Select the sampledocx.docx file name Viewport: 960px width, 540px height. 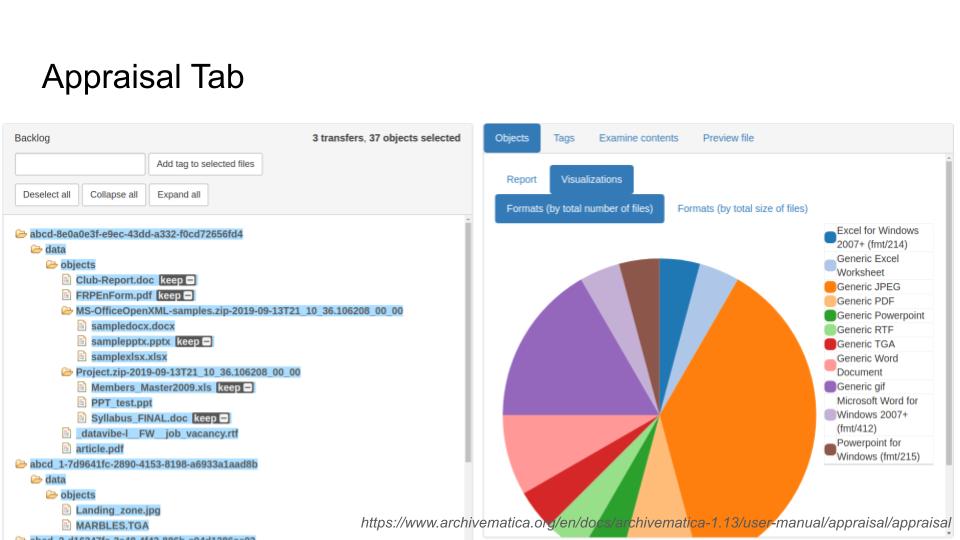[x=133, y=326]
